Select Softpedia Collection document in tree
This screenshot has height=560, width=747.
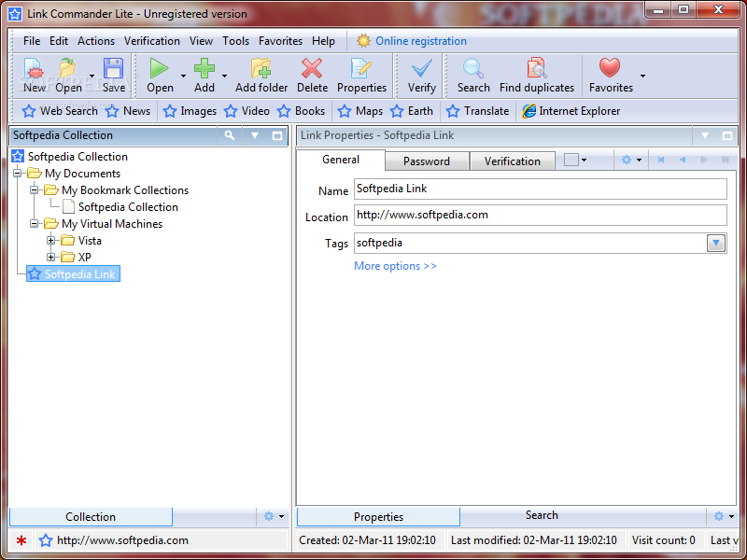(x=121, y=206)
